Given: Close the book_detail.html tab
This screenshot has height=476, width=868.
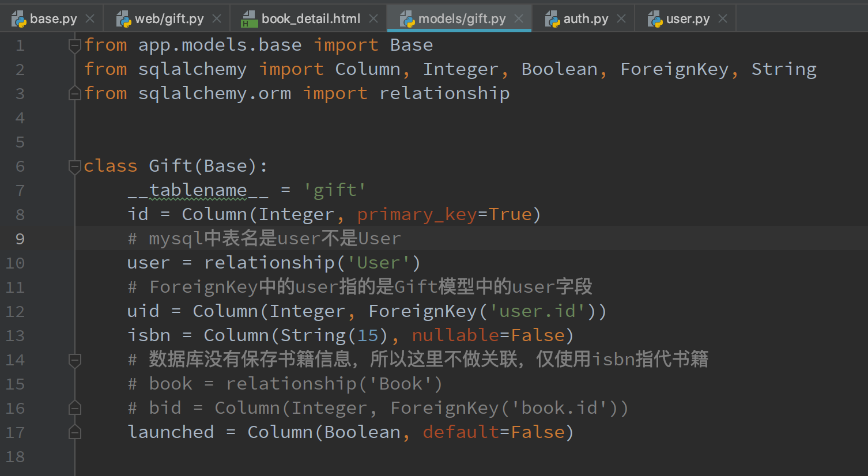Looking at the screenshot, I should click(x=373, y=18).
